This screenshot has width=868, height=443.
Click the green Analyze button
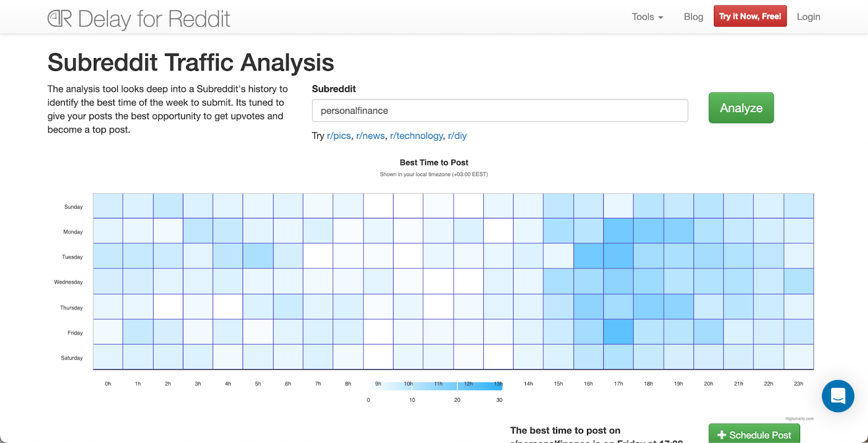point(741,108)
